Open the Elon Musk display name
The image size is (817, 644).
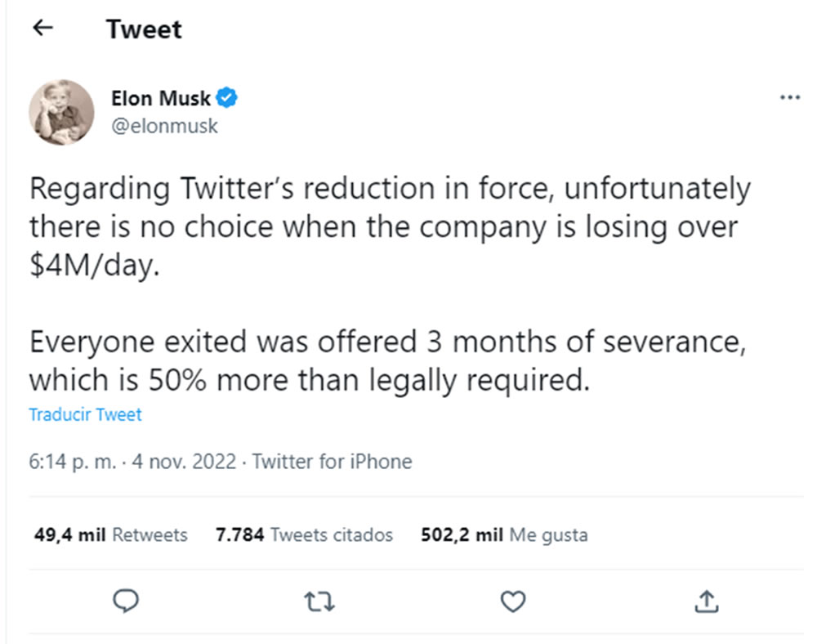[x=160, y=98]
